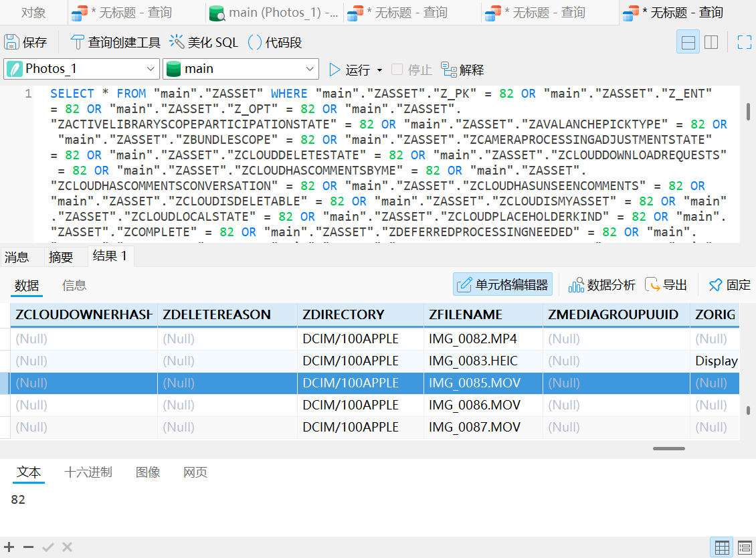Viewport: 756px width, 558px height.
Task: Click the ZDELETEREASON column header
Action: [x=227, y=315]
